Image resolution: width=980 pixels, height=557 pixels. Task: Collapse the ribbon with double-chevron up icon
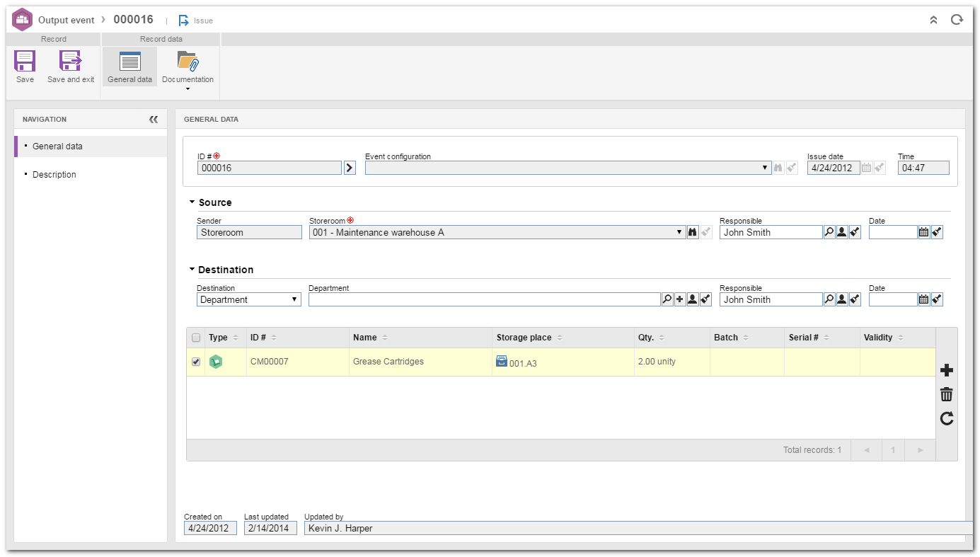933,20
